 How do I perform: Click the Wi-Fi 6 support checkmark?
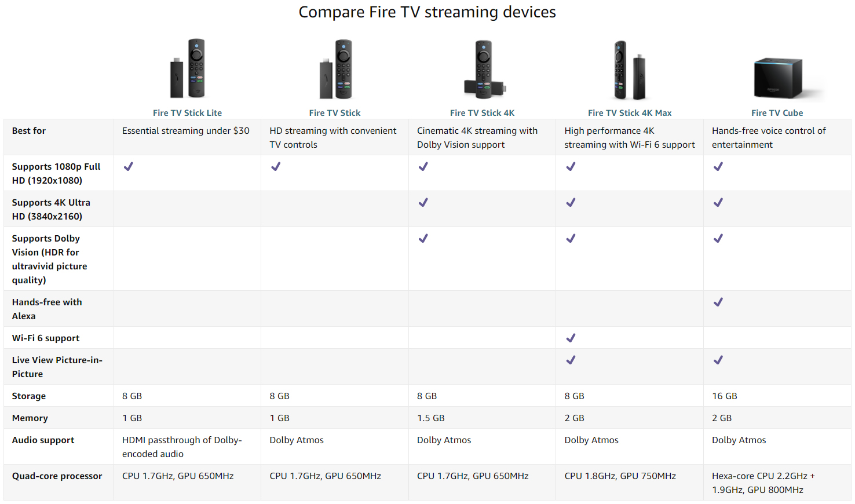tap(571, 338)
